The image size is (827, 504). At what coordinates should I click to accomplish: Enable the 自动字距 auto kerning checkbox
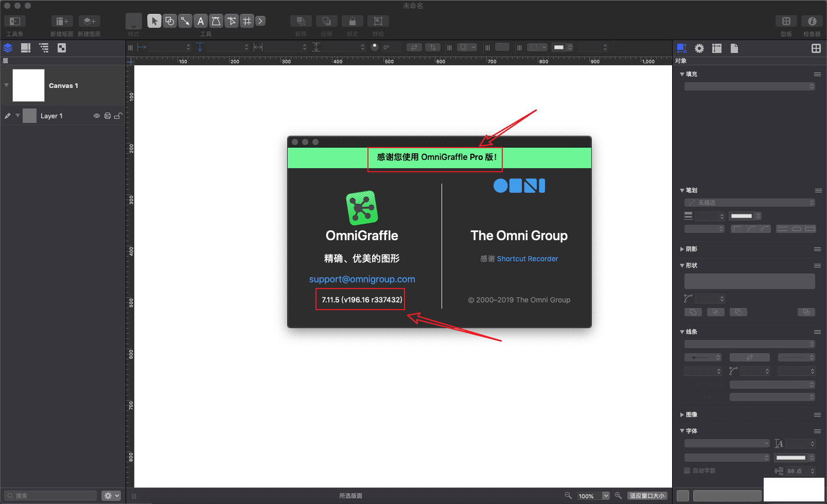point(687,471)
